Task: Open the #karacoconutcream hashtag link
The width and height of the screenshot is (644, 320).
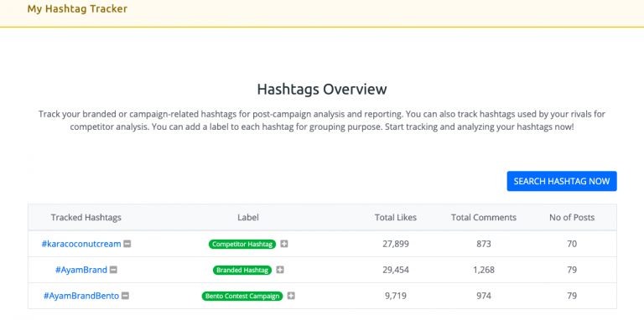Action: click(x=81, y=244)
